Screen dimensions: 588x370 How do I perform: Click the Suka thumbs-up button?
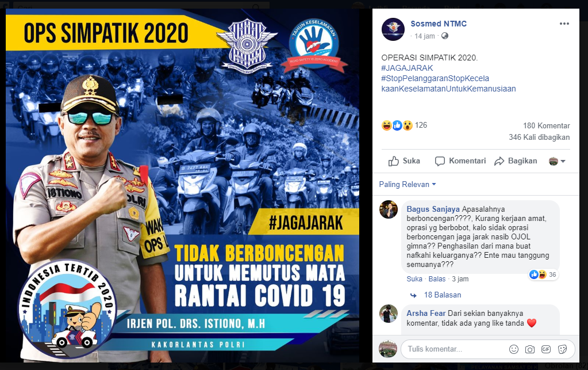point(404,161)
